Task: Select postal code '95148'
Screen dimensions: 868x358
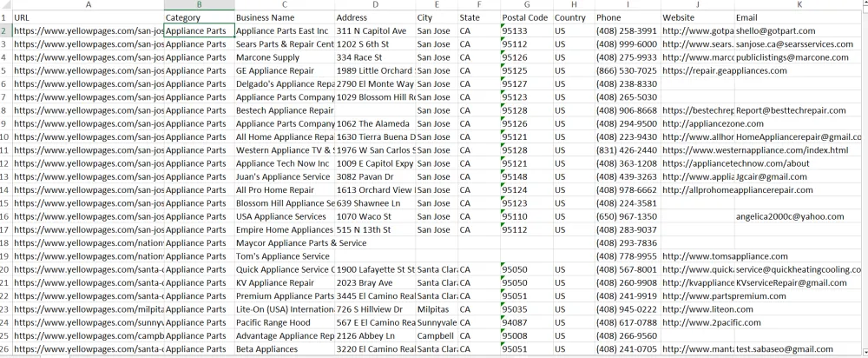Action: point(527,176)
